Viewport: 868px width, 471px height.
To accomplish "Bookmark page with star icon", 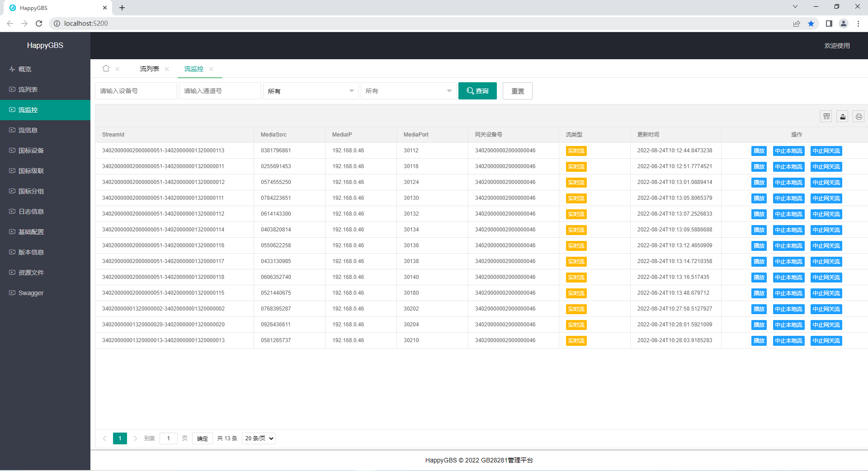I will click(811, 24).
